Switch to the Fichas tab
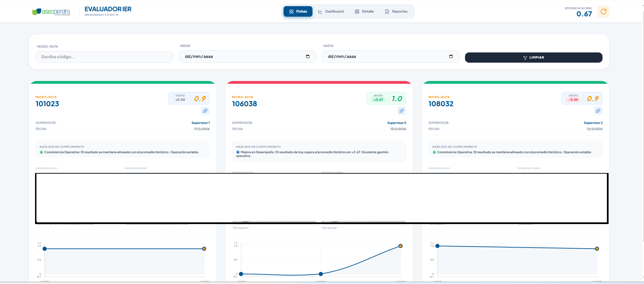Screen dimensions: 644x284 (x=298, y=12)
